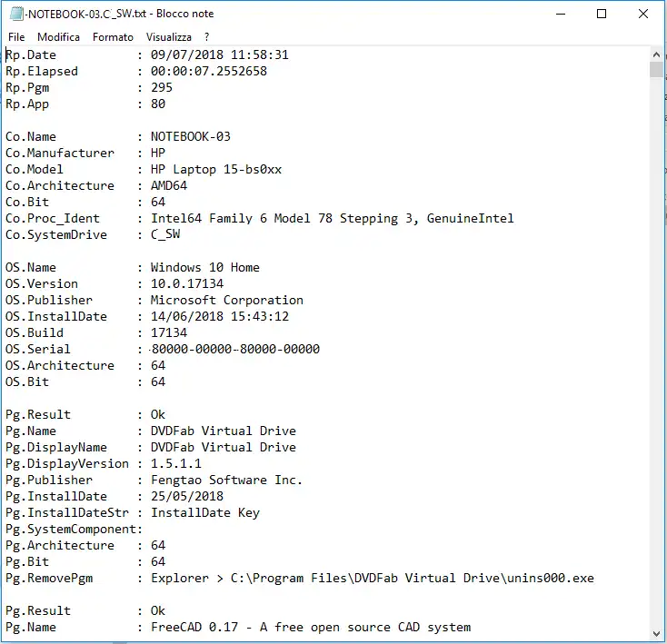Click the path ending 'unins000.exe'
This screenshot has width=667, height=644.
tap(413, 578)
